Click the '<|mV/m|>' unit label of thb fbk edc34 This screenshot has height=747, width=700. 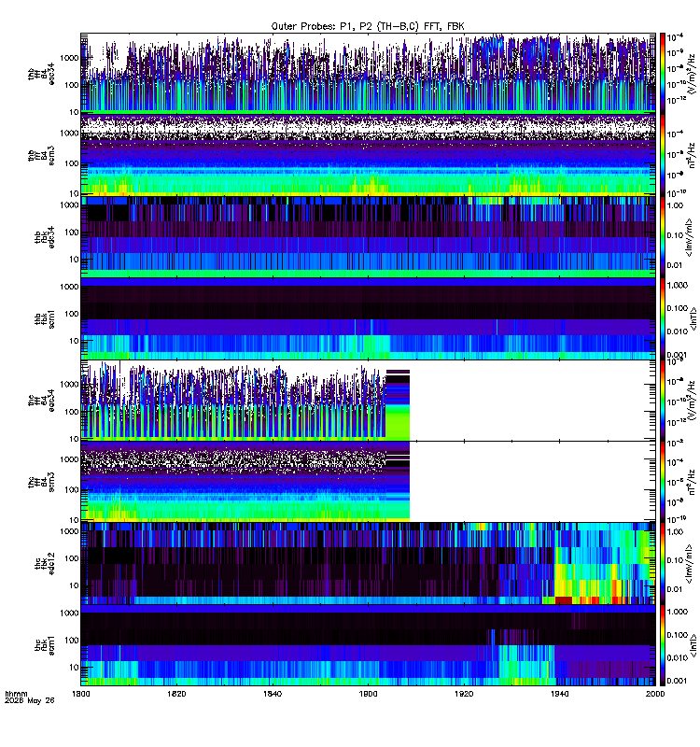pyautogui.click(x=690, y=237)
